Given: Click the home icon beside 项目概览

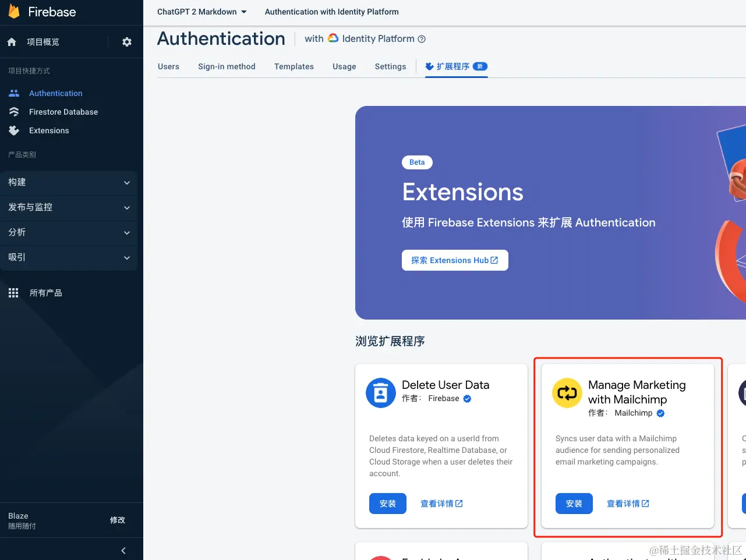Looking at the screenshot, I should pos(12,42).
